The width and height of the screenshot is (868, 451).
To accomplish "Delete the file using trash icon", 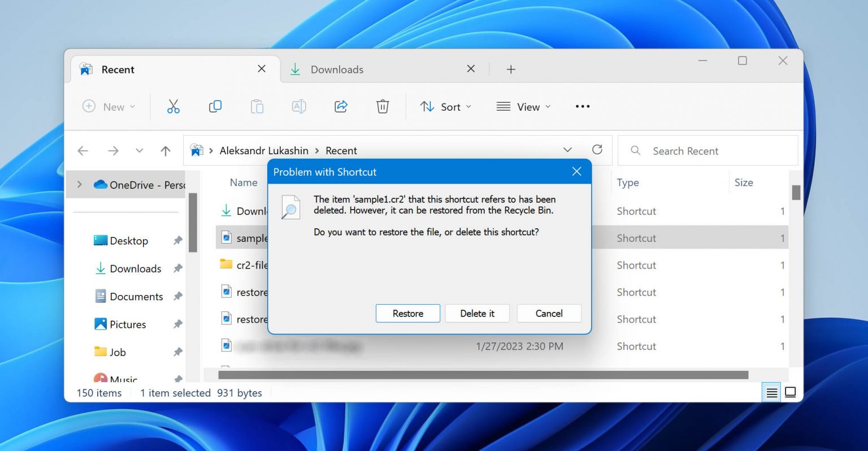I will 383,106.
